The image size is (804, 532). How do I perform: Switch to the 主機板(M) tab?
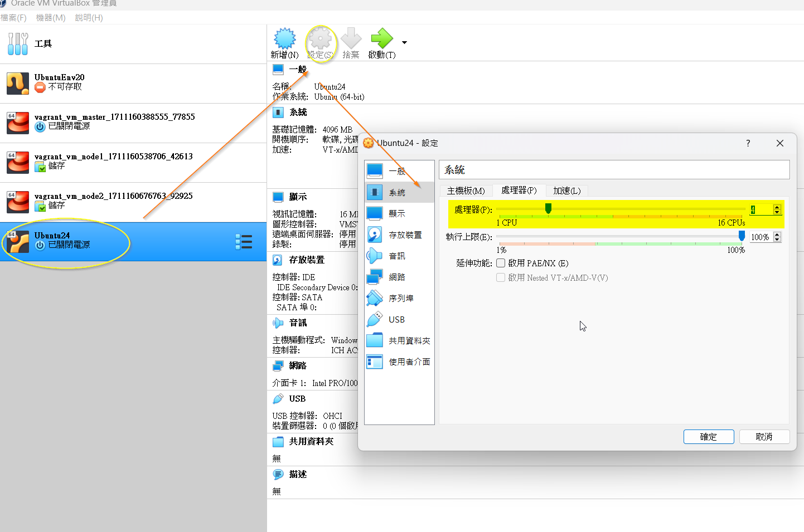click(466, 191)
